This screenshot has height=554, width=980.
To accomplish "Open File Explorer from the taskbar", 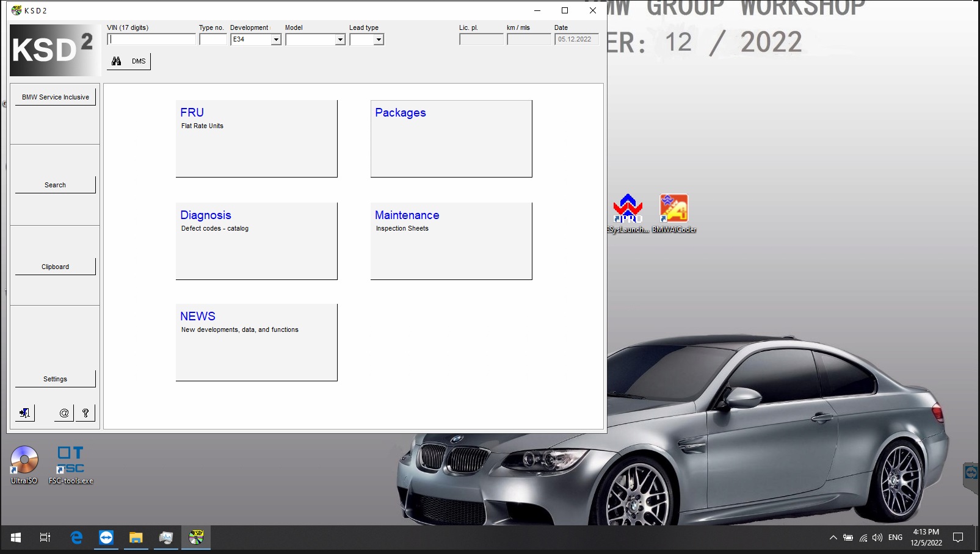I will pos(136,538).
